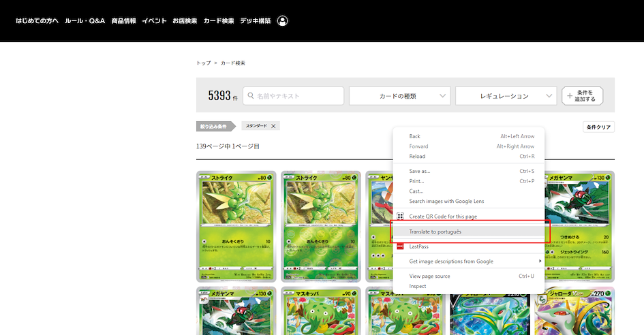Click the search magnifier icon in name field
Image resolution: width=644 pixels, height=335 pixels.
coord(251,95)
